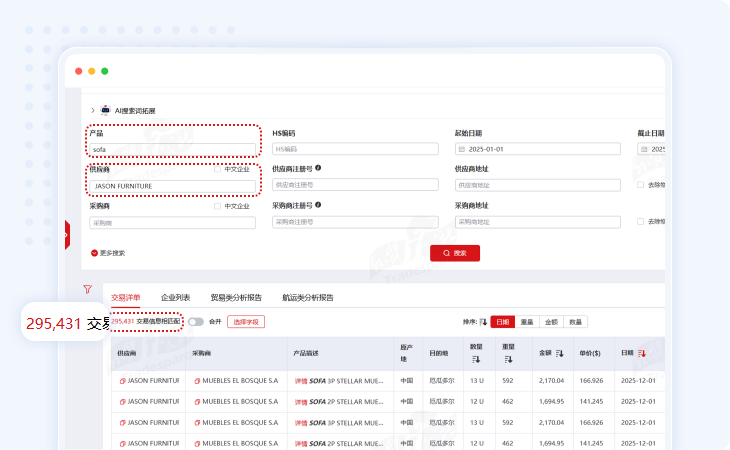Image resolution: width=730 pixels, height=450 pixels.
Task: Click the red filter funnel icon
Action: tap(88, 290)
